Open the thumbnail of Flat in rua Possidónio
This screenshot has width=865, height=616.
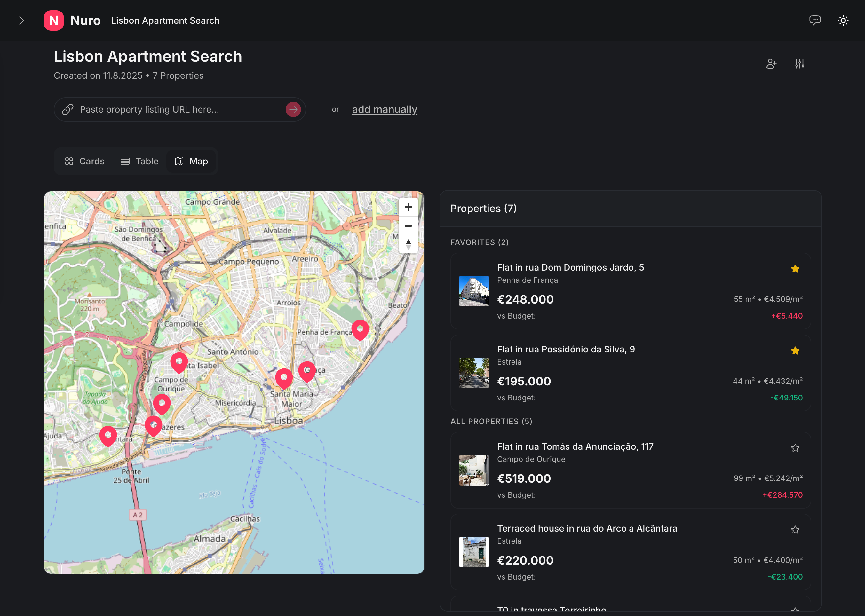click(x=473, y=373)
